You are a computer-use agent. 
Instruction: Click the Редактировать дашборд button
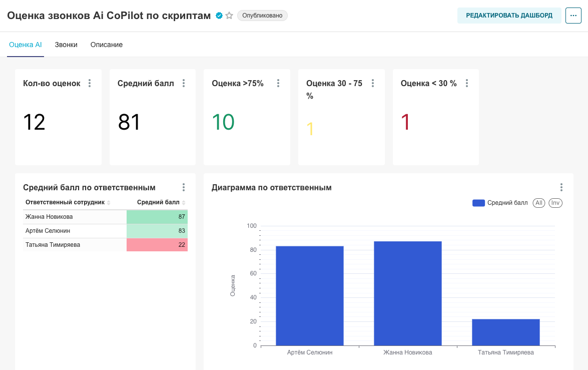pyautogui.click(x=509, y=16)
